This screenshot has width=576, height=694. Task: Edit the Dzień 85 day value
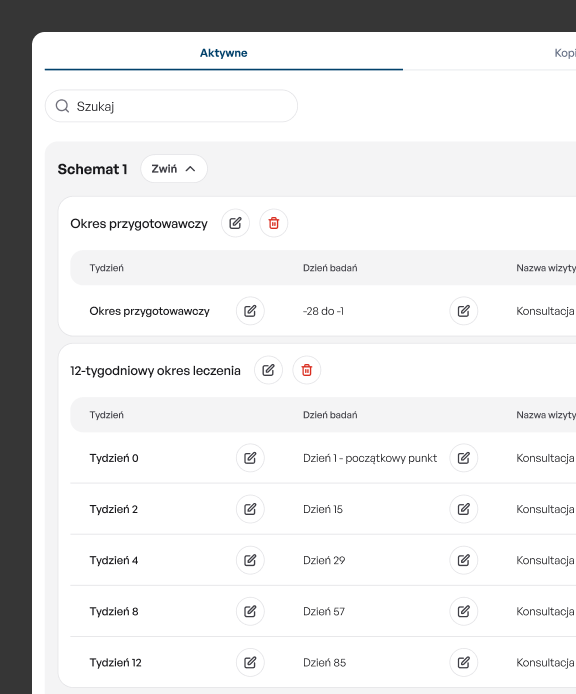coord(464,663)
